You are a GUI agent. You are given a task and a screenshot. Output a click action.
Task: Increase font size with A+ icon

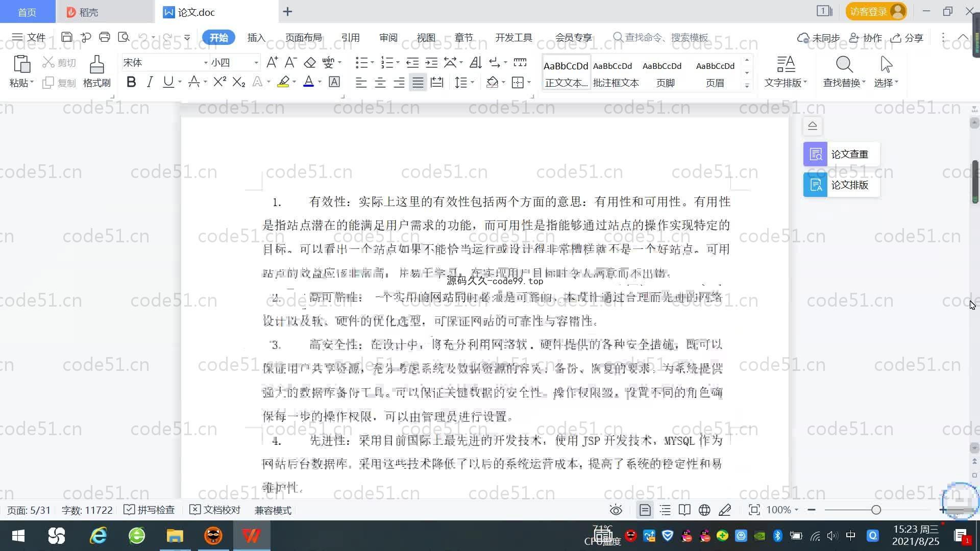[x=272, y=62]
